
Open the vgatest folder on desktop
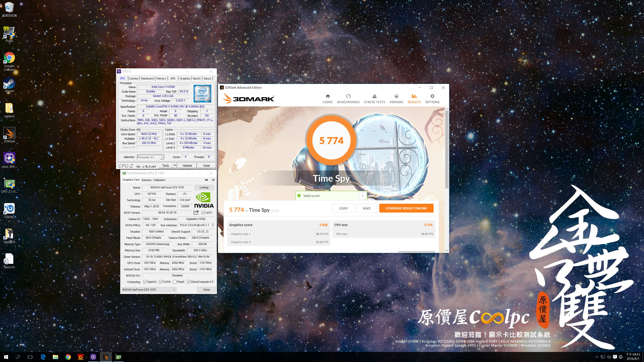tap(9, 110)
